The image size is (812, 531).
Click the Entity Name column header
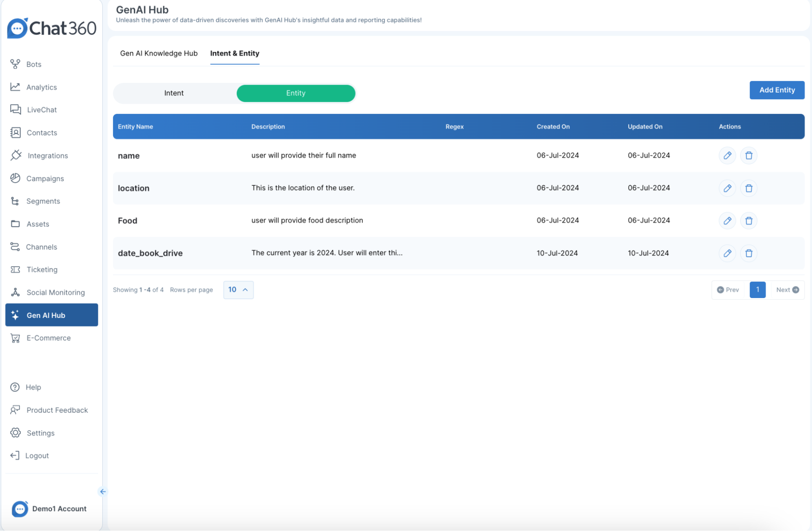135,126
